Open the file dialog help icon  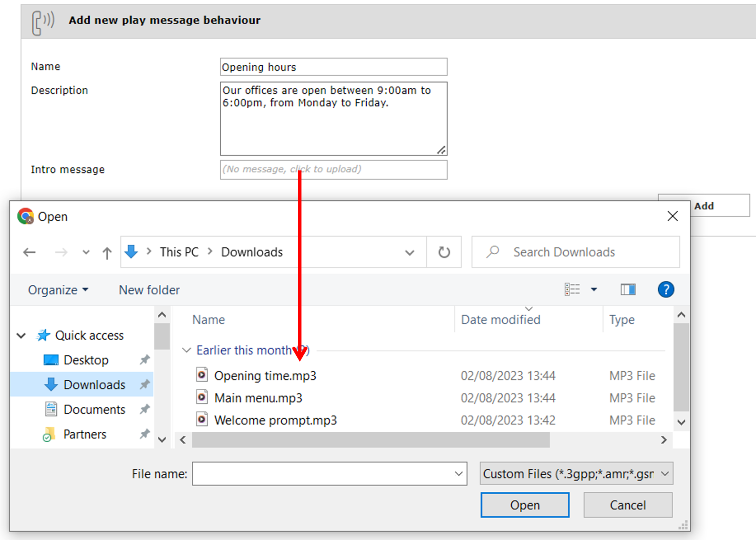click(x=665, y=289)
